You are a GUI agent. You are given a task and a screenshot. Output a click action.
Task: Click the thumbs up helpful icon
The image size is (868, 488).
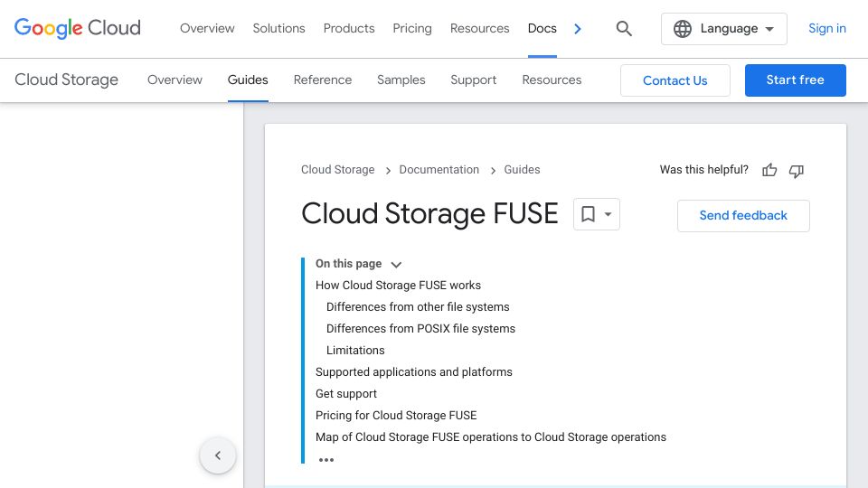tap(769, 171)
